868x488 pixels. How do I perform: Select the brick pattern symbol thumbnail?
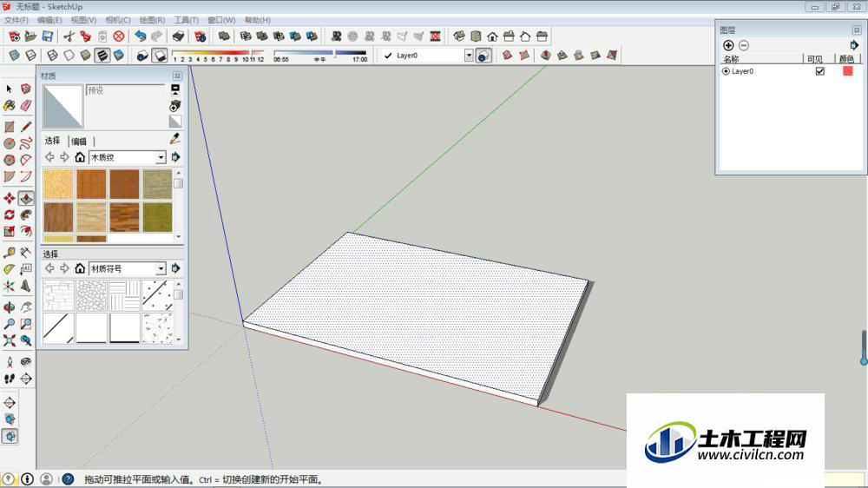pos(58,294)
